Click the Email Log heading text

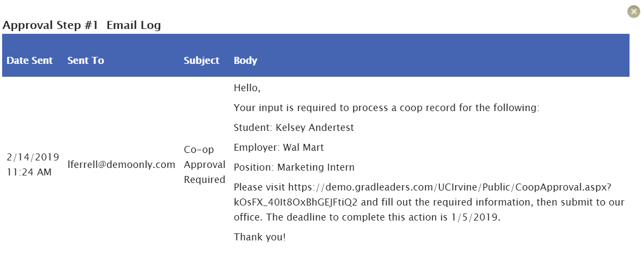pyautogui.click(x=134, y=25)
